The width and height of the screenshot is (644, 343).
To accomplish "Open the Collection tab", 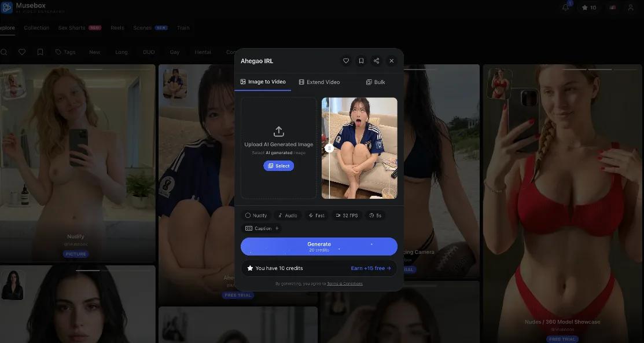I will pyautogui.click(x=36, y=28).
